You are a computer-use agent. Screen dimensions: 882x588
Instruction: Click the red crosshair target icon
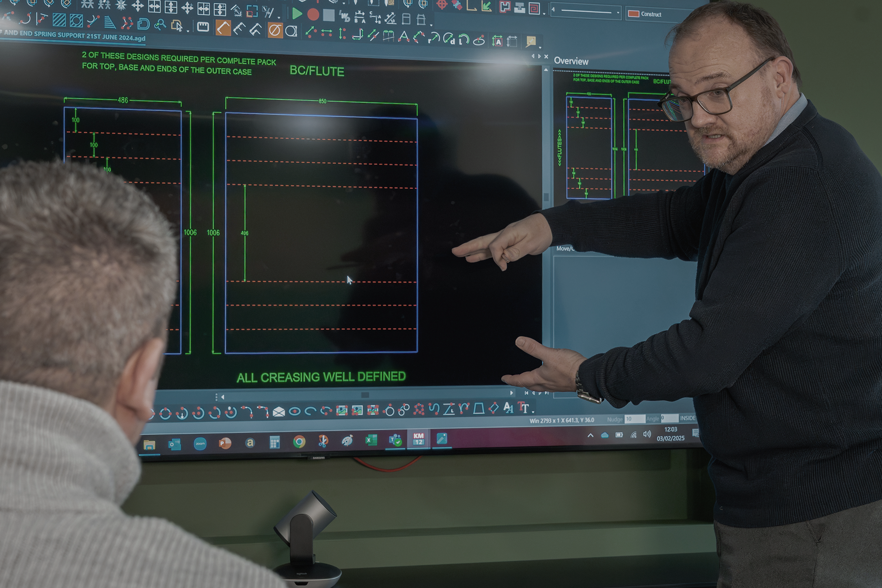click(x=442, y=4)
